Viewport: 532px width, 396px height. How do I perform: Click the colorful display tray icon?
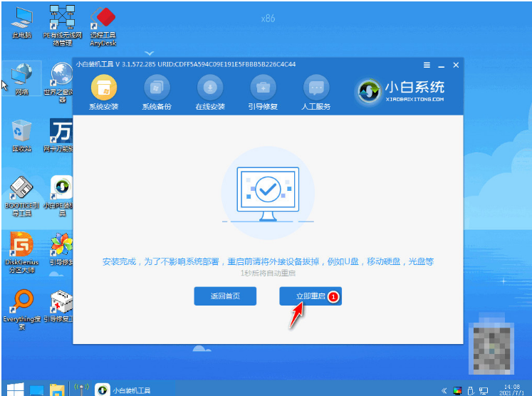(x=457, y=390)
